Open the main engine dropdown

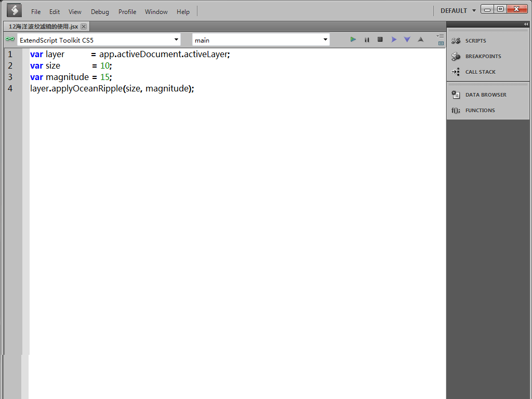click(x=261, y=40)
